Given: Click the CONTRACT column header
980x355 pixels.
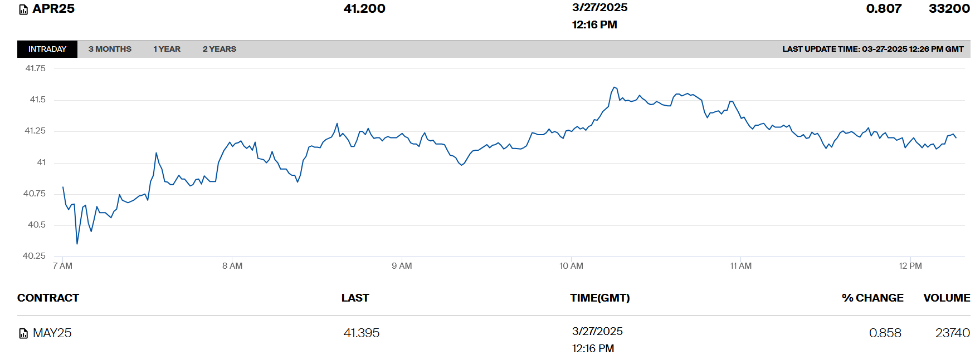Looking at the screenshot, I should 48,298.
